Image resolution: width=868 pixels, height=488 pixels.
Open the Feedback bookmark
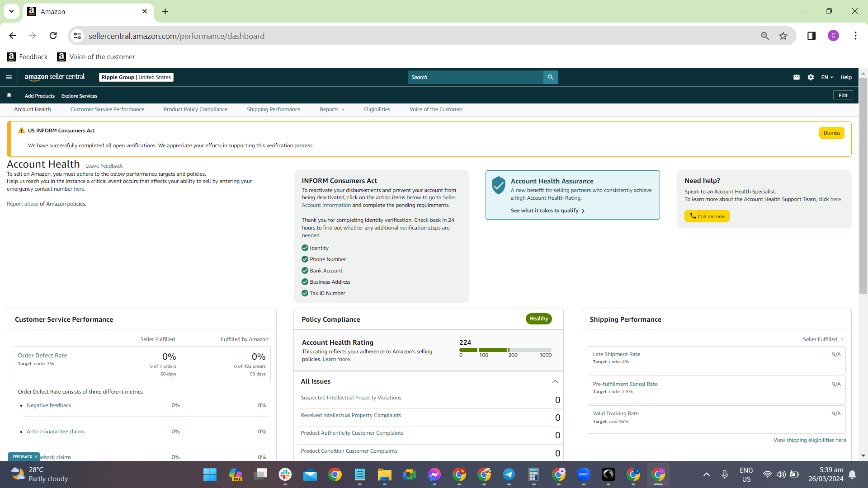click(x=27, y=57)
